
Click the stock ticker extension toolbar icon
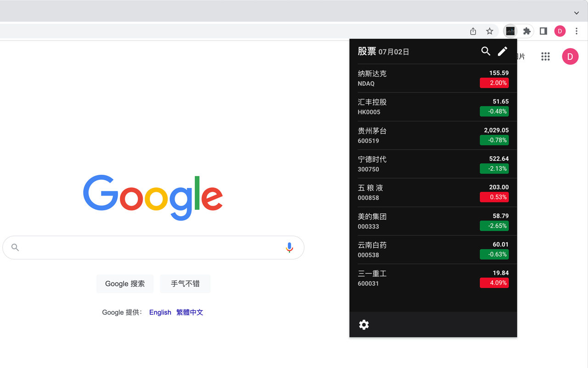[x=510, y=31]
